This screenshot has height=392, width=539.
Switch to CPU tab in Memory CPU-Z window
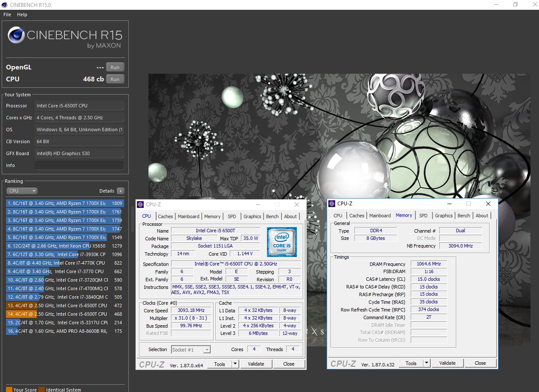click(x=338, y=216)
